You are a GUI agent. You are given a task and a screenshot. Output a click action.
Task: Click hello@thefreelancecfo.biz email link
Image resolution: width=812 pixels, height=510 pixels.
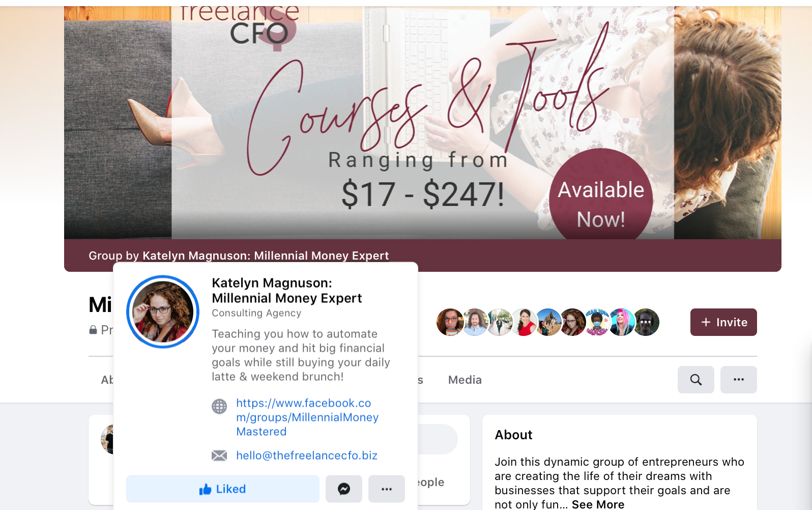307,456
